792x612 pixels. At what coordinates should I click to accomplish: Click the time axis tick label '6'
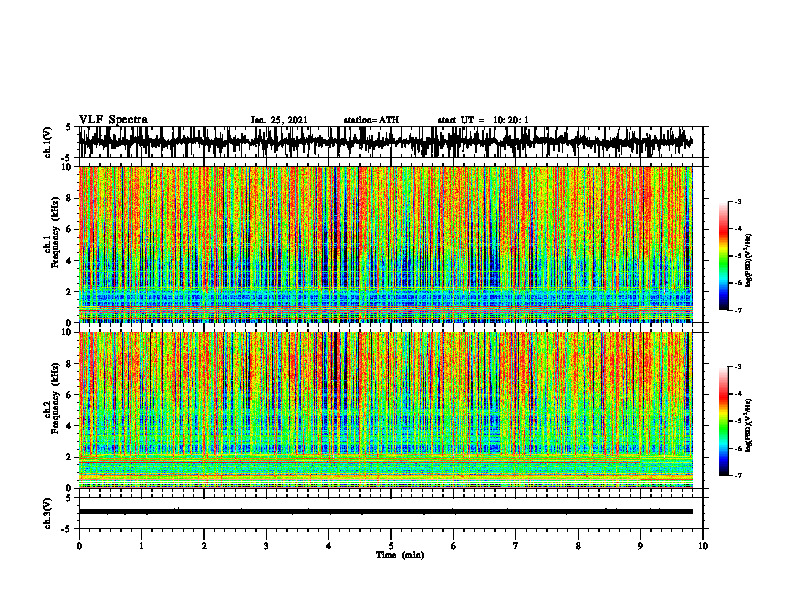tap(454, 546)
